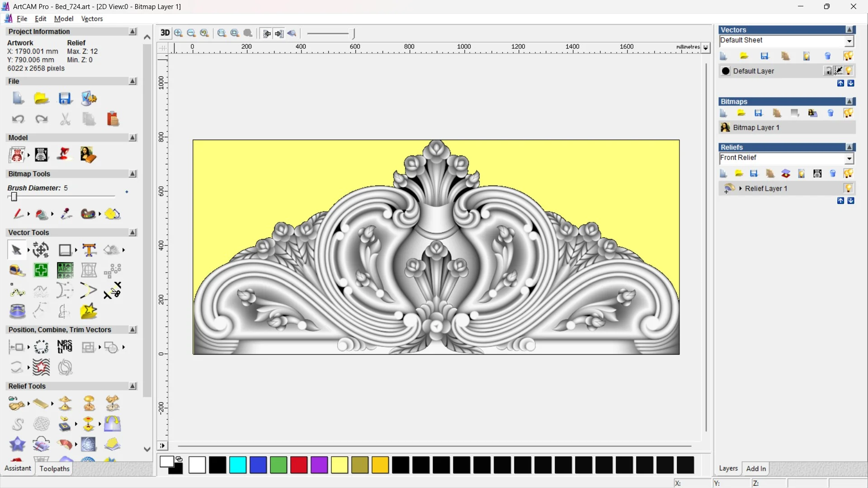Open the Model menu

[x=63, y=19]
